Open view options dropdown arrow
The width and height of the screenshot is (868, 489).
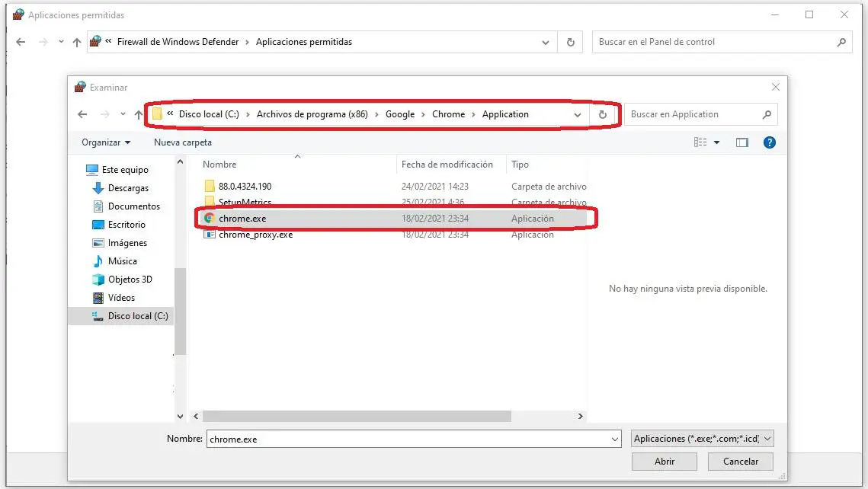pyautogui.click(x=717, y=142)
